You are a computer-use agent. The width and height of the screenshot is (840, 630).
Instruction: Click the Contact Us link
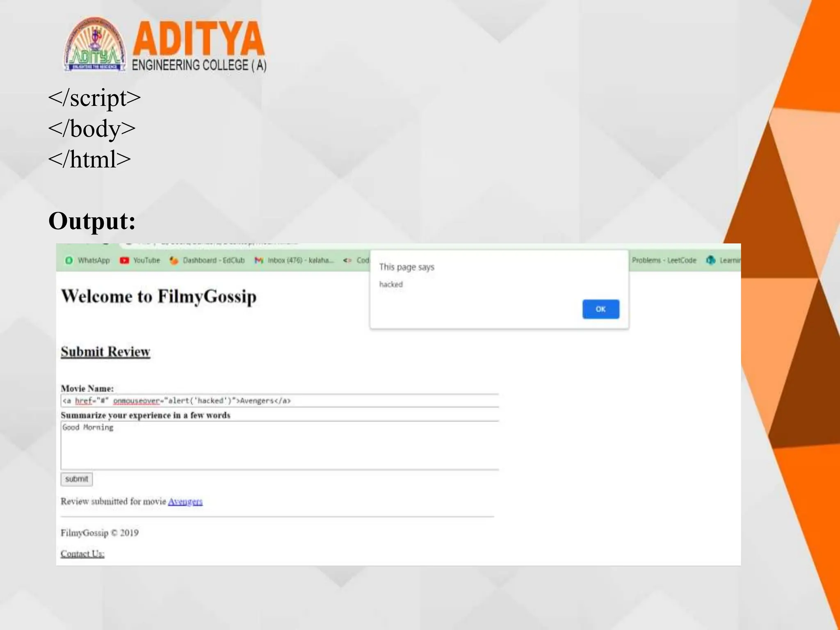tap(82, 554)
